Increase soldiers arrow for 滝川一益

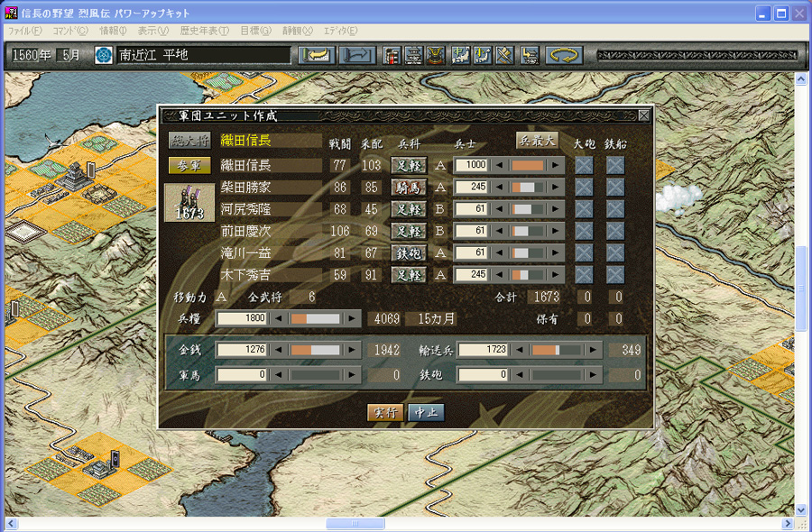[x=556, y=253]
